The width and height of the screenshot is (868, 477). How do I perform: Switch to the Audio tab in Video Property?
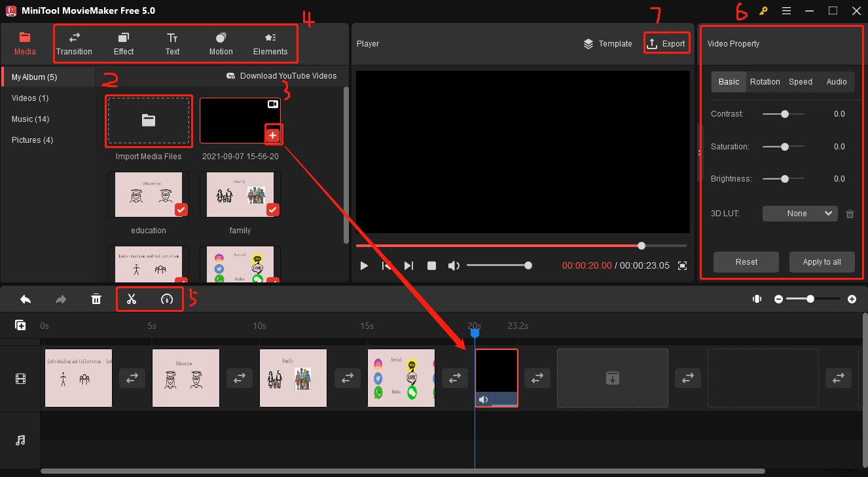point(836,81)
